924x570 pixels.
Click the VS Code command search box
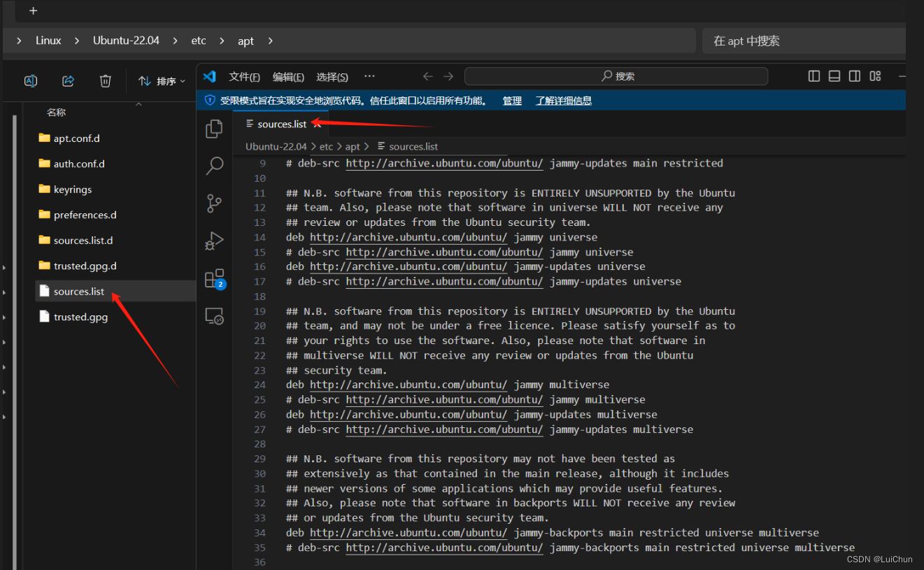pos(616,76)
